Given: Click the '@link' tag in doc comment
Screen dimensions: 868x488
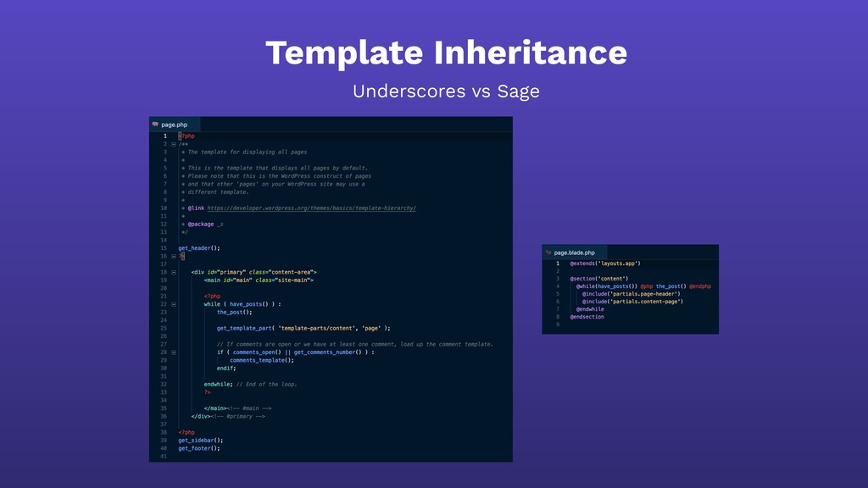Looking at the screenshot, I should pos(196,208).
